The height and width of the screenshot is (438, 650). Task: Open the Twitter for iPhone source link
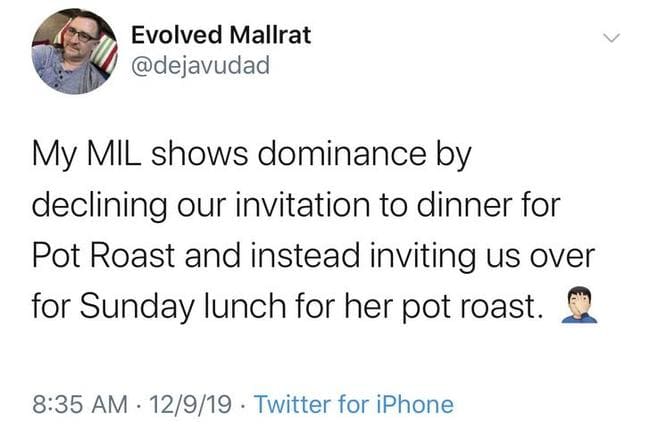click(x=354, y=404)
